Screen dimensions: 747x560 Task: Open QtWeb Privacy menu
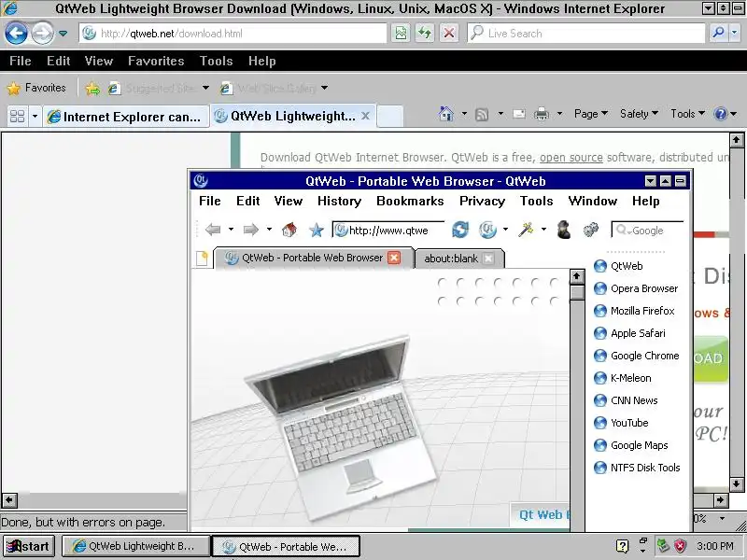pyautogui.click(x=482, y=201)
